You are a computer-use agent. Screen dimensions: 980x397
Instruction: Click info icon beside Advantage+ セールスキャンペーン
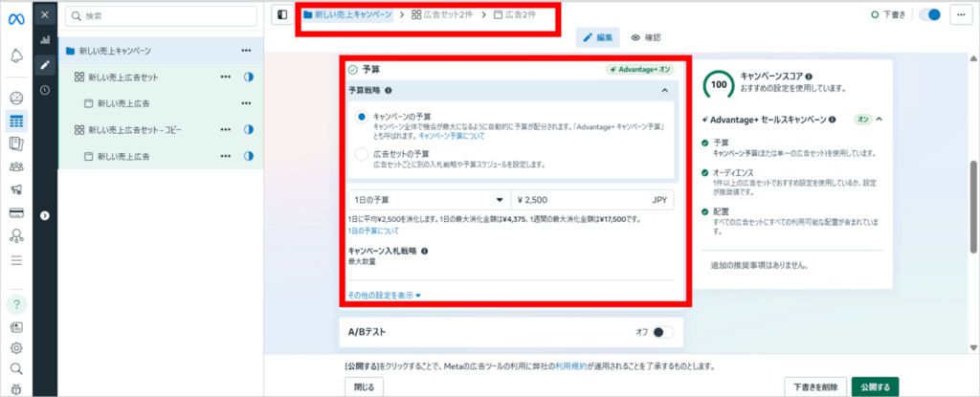point(832,119)
